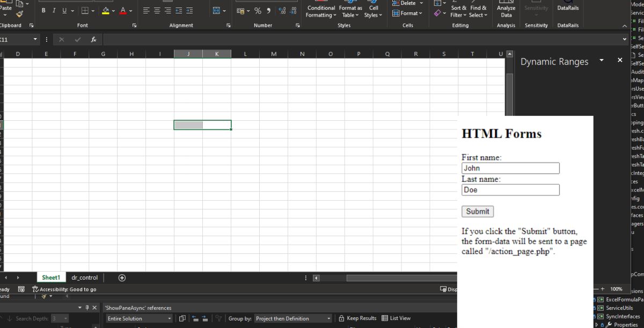Viewport: 644px width, 328px height.
Task: Open Clipboard pane launcher
Action: pyautogui.click(x=31, y=26)
